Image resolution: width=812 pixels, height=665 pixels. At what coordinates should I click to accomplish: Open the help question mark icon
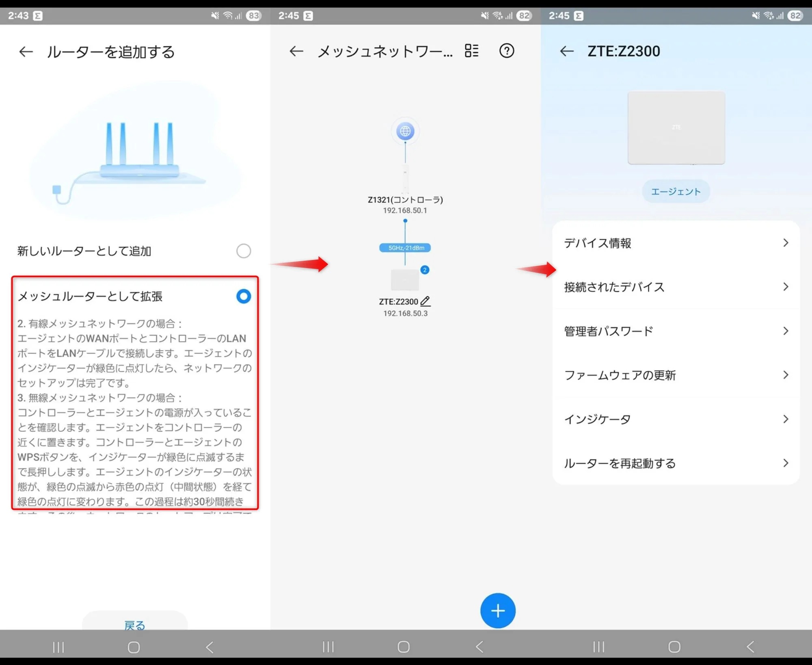point(506,51)
